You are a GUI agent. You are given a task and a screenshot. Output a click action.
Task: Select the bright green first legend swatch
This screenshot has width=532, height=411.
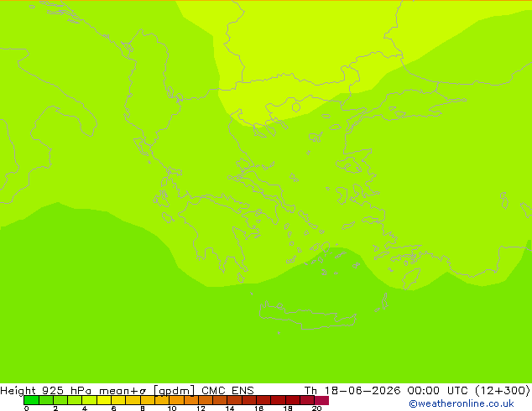(31, 400)
